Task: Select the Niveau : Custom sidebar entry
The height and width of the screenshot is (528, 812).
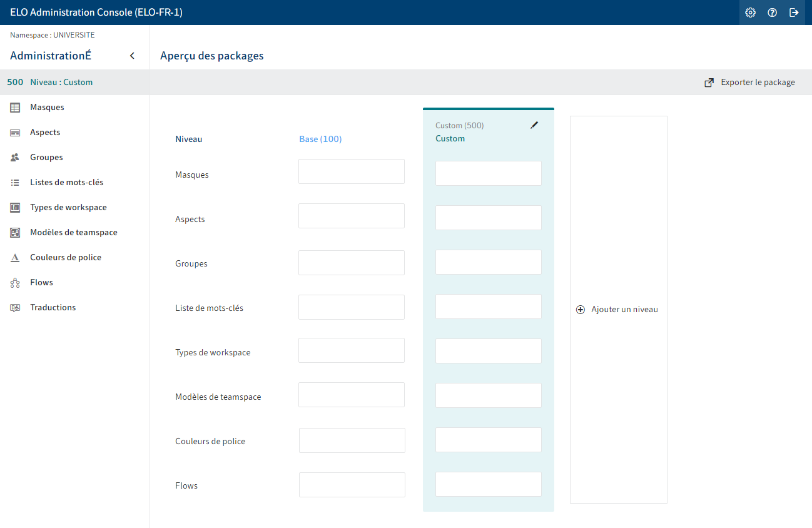Action: (x=74, y=82)
